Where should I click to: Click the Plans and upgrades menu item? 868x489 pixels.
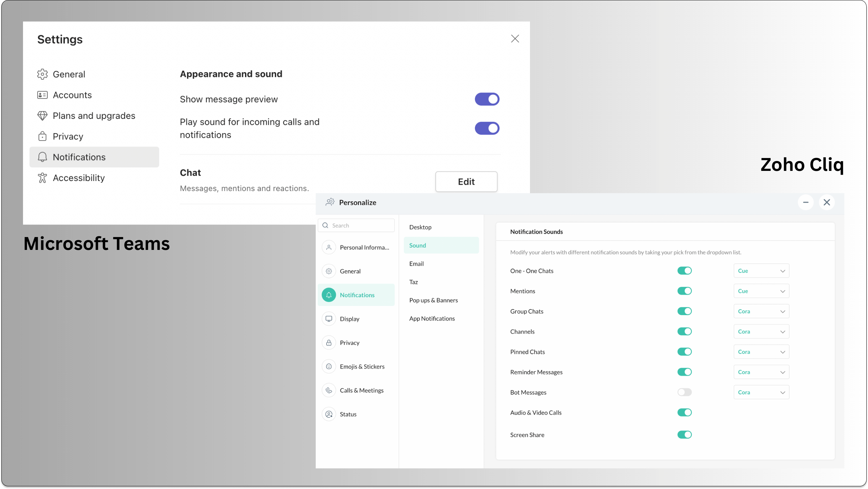click(x=94, y=115)
